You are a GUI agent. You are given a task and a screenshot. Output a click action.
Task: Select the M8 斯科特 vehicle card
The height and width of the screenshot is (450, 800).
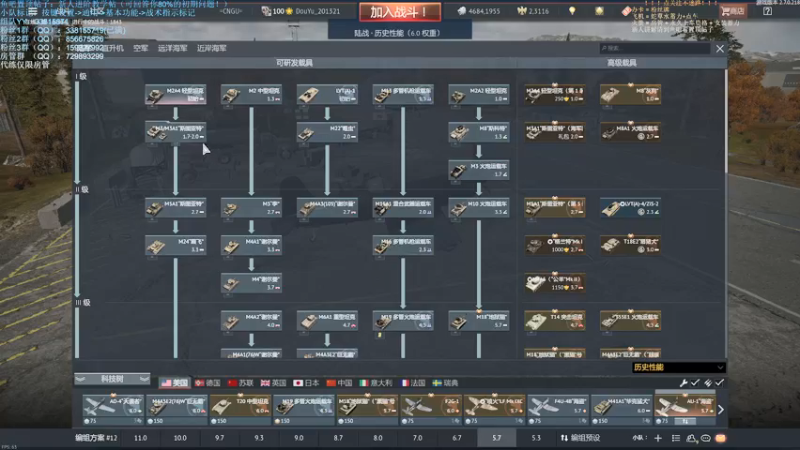479,132
